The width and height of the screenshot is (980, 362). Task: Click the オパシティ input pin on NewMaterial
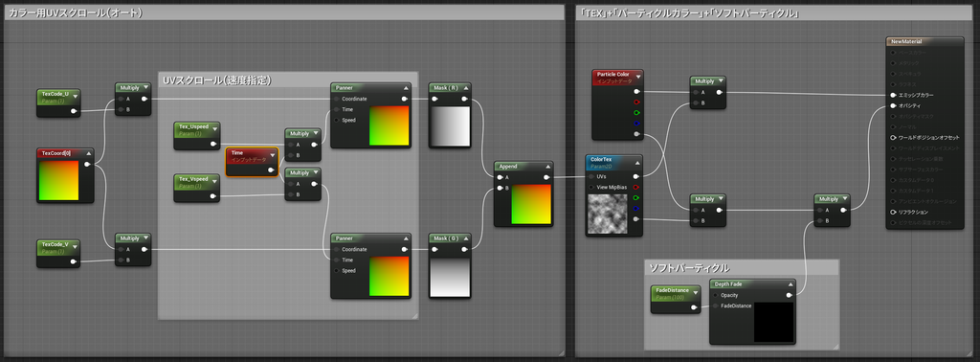coord(893,105)
